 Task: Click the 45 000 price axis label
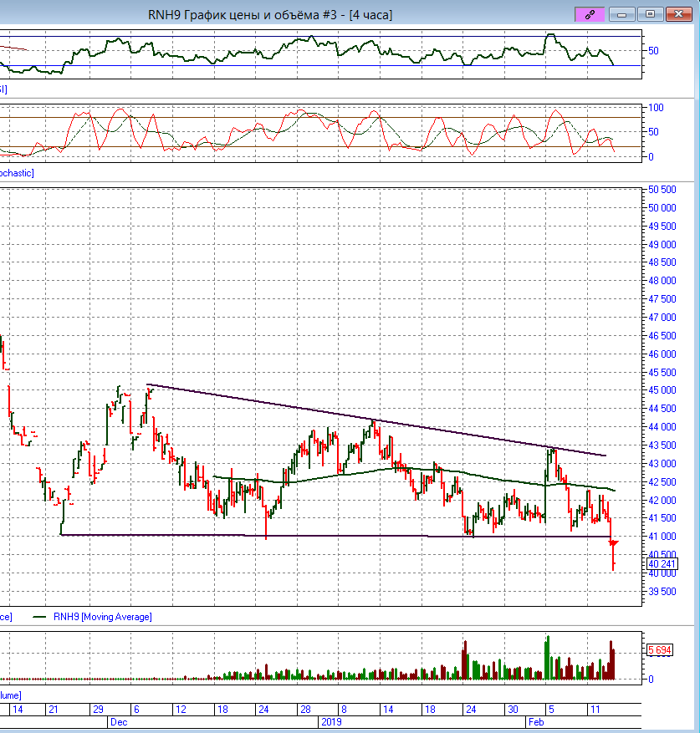(x=662, y=390)
